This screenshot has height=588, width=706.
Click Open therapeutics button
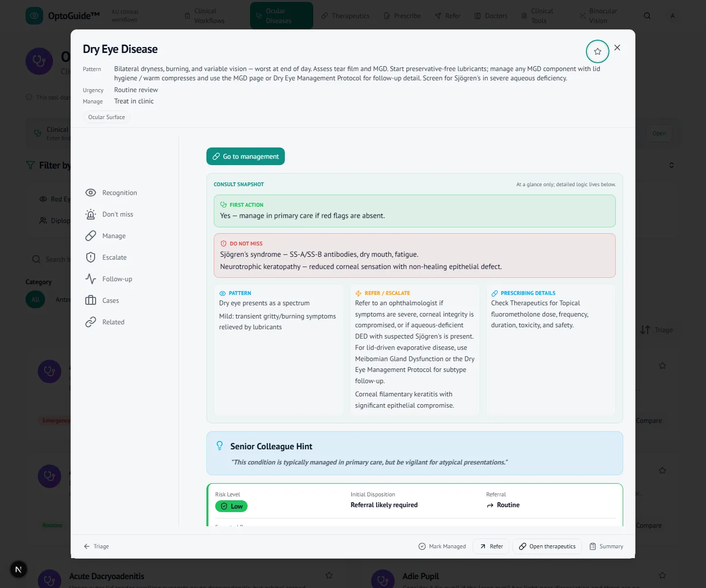tap(547, 546)
